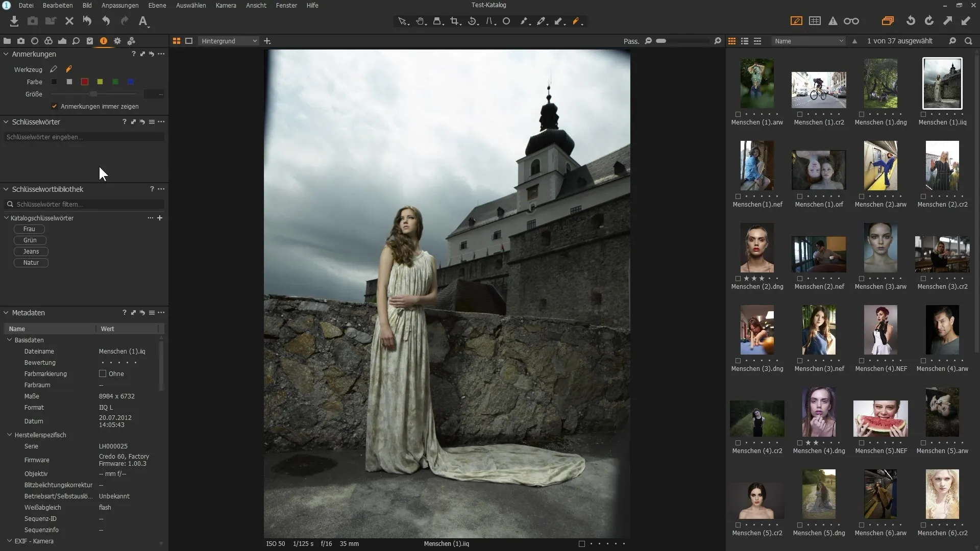Viewport: 980px width, 551px height.
Task: Select the Keystone tool
Action: click(490, 21)
